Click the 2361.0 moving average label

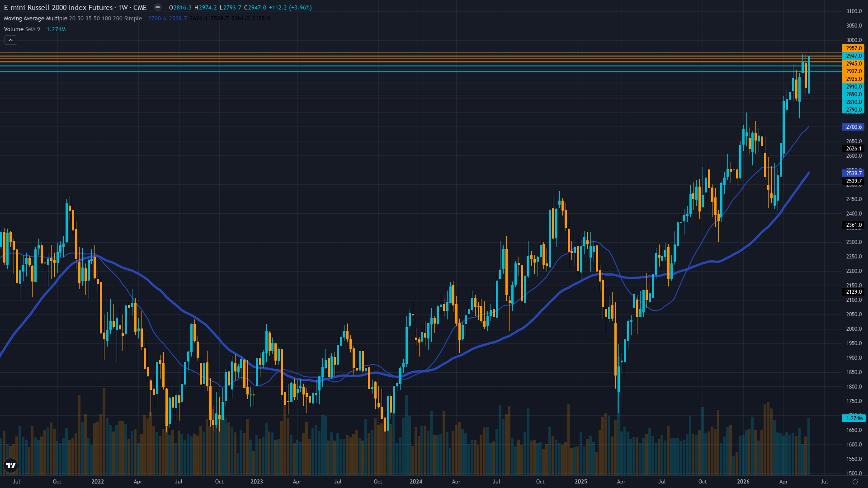click(853, 225)
